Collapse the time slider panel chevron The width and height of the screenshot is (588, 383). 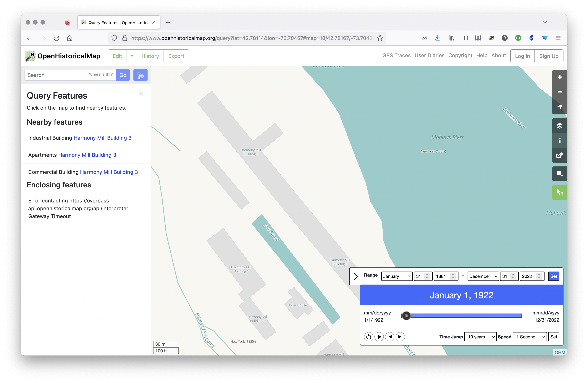click(356, 276)
